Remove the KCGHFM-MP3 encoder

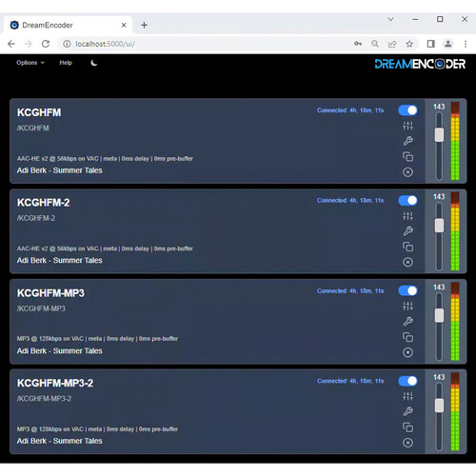click(407, 352)
